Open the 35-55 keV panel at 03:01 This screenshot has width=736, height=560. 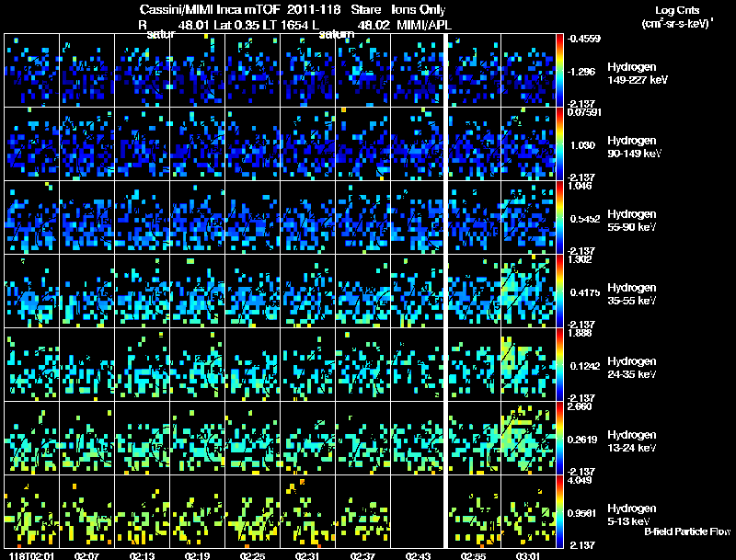(528, 291)
